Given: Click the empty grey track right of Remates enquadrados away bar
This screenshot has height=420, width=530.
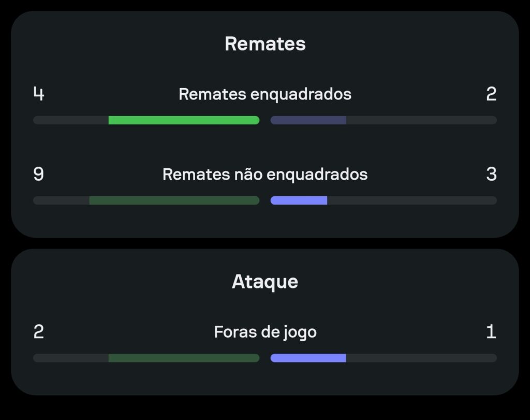Looking at the screenshot, I should [x=421, y=120].
